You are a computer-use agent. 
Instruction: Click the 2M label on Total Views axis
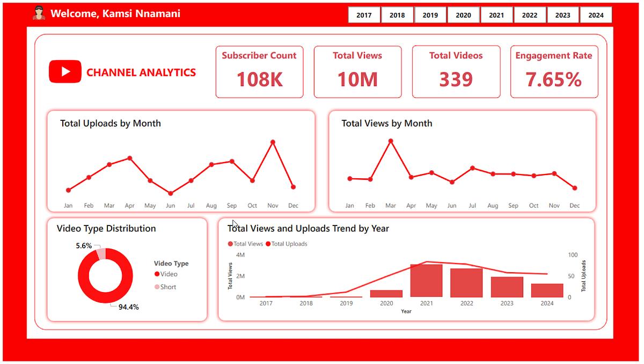[240, 276]
